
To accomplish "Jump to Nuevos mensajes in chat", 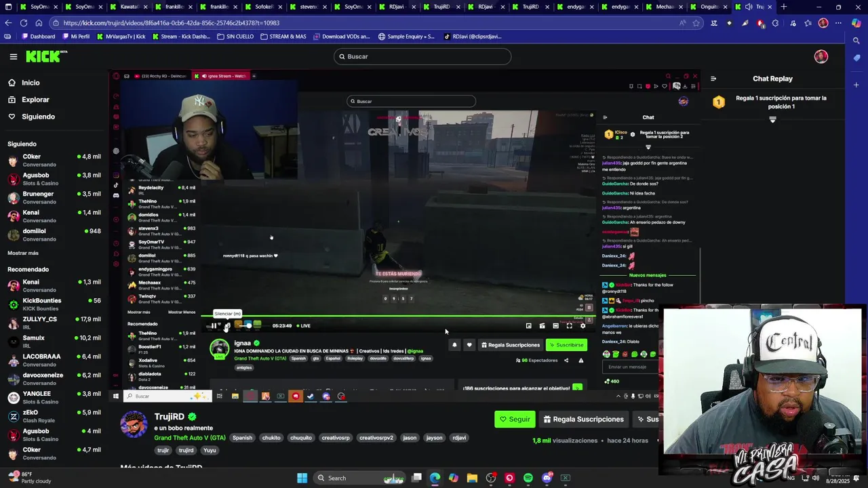I will [648, 275].
